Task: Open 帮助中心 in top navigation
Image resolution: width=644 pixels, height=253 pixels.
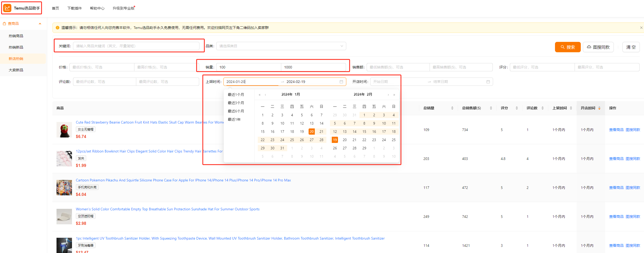Action: (97, 8)
